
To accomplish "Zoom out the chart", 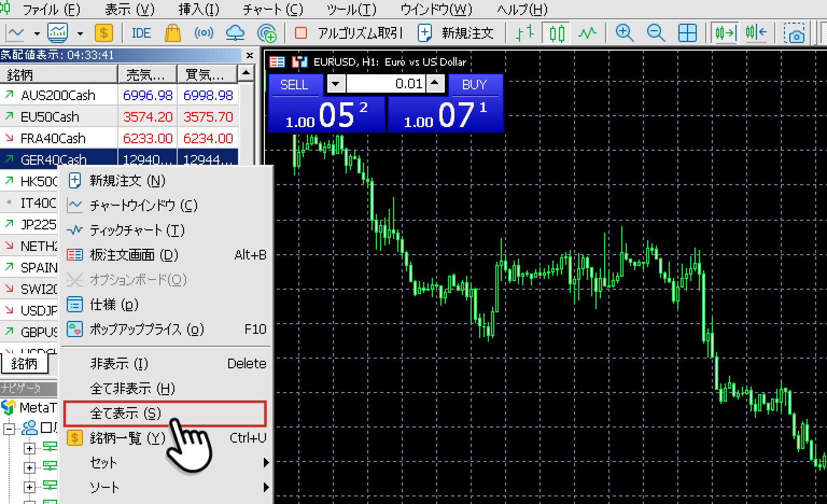I will 656,33.
